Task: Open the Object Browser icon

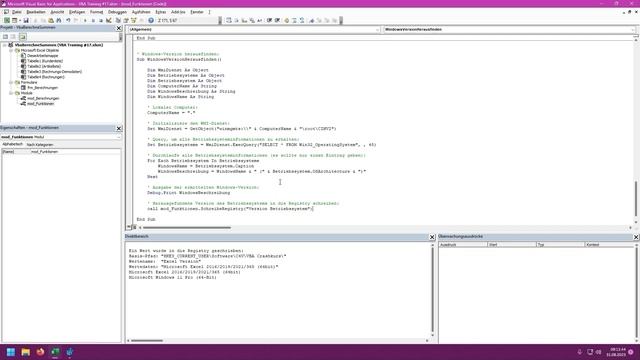Action: click(x=134, y=20)
